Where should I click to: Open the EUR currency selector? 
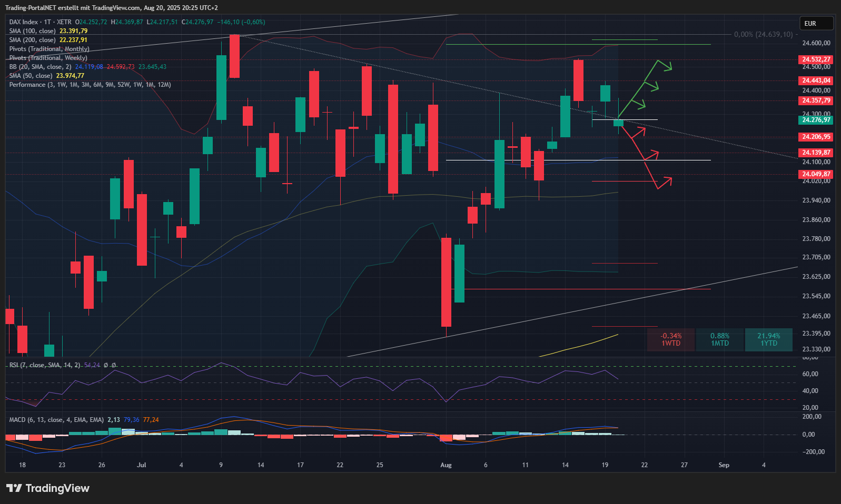click(816, 23)
